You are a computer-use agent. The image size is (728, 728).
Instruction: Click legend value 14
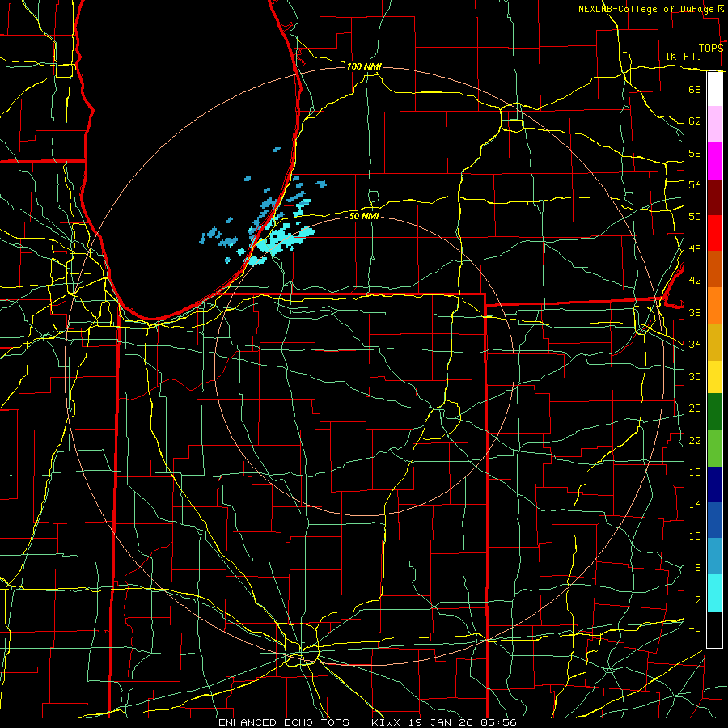pos(695,504)
